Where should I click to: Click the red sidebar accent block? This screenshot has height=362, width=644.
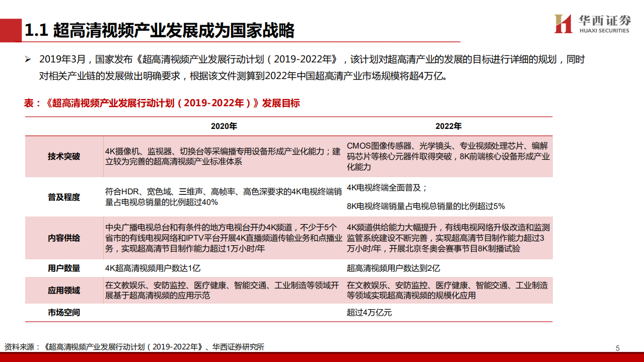tap(10, 29)
